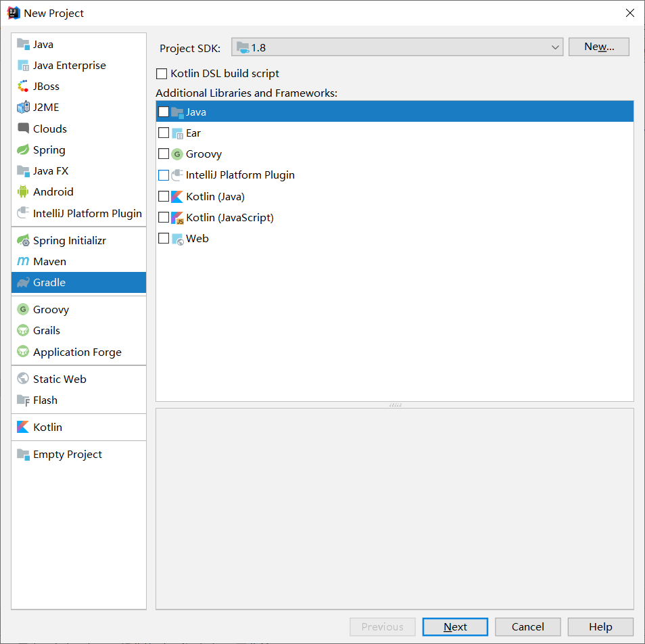The width and height of the screenshot is (645, 644).
Task: Close the New Project dialog
Action: (629, 13)
